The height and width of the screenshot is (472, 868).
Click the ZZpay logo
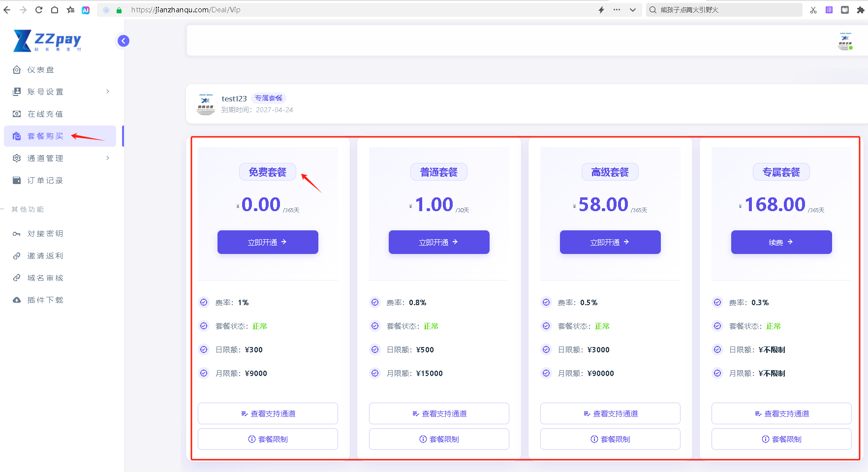(x=47, y=40)
